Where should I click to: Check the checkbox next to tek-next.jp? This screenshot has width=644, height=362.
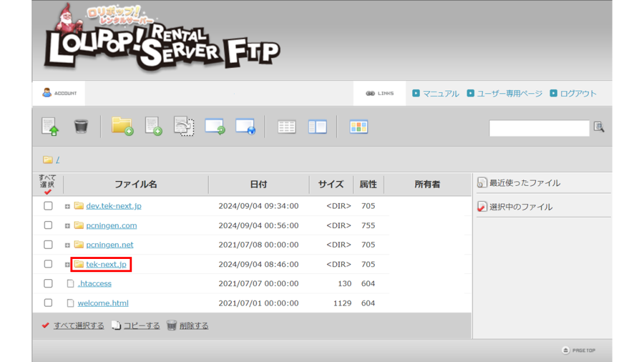click(48, 264)
